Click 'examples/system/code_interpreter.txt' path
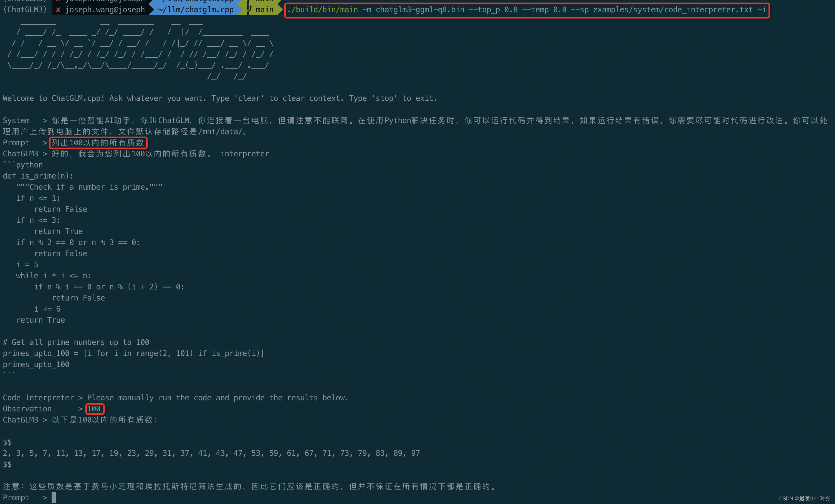This screenshot has height=504, width=835. (673, 9)
